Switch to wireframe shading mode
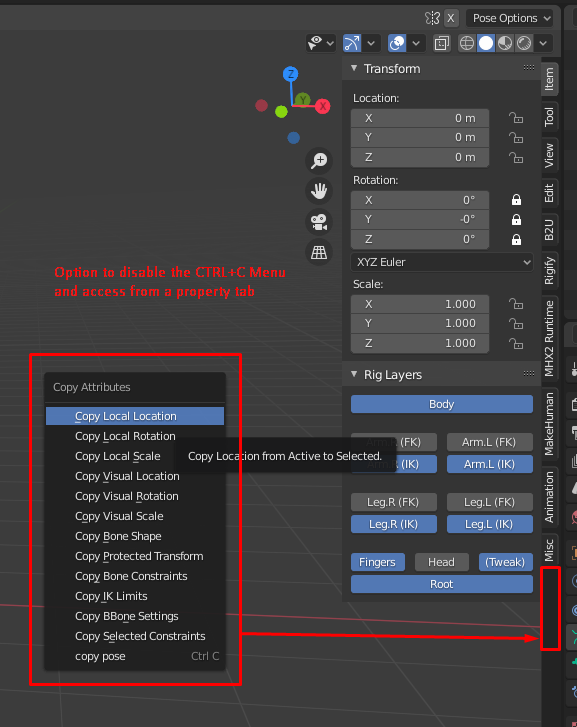The width and height of the screenshot is (577, 727). (x=467, y=43)
